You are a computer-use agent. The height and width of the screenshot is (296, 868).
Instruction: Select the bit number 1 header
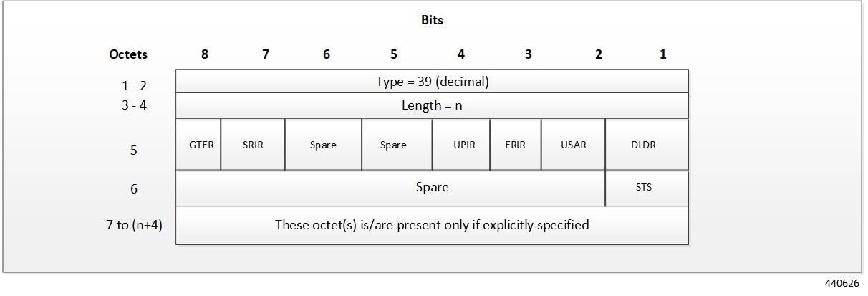click(663, 54)
